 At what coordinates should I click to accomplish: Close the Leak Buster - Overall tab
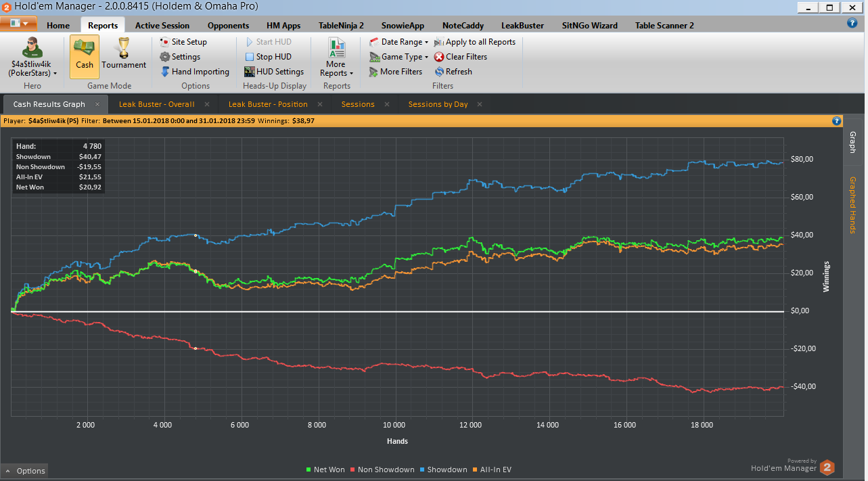pyautogui.click(x=207, y=104)
